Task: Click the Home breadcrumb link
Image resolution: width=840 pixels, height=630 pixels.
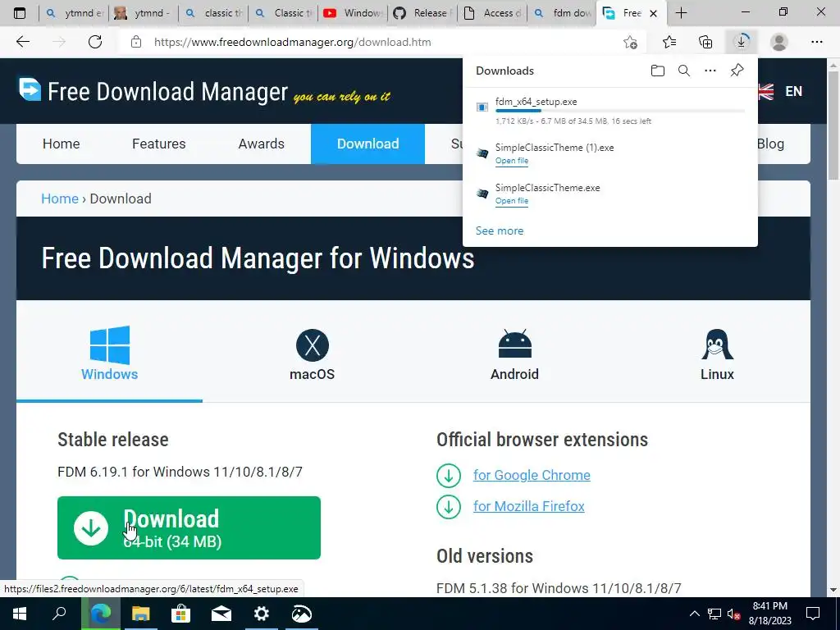Action: (x=60, y=199)
